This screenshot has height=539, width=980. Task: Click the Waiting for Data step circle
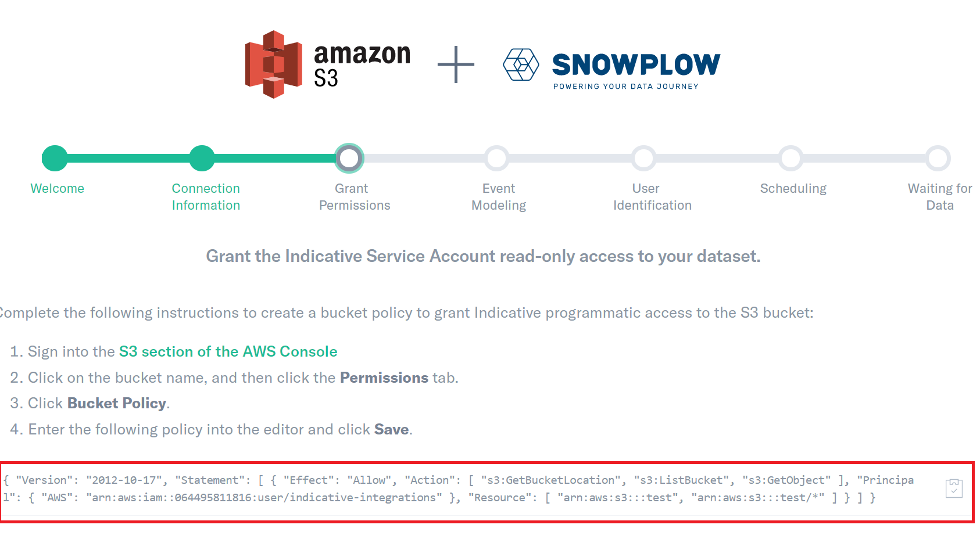pos(938,158)
